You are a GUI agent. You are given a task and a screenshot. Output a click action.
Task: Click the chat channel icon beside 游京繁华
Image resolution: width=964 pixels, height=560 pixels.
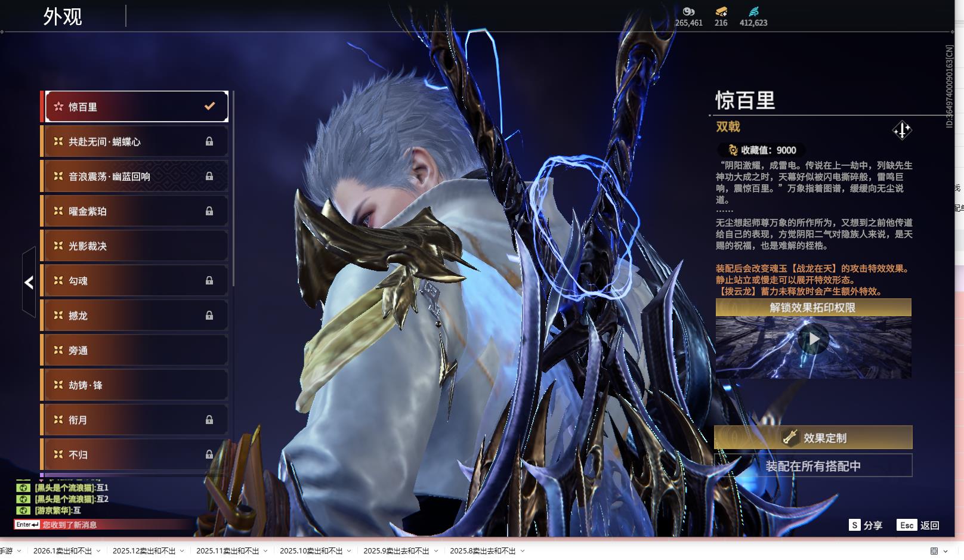tap(23, 511)
